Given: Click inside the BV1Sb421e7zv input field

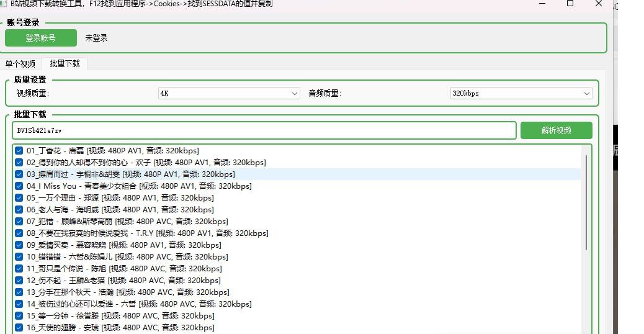Looking at the screenshot, I should tap(264, 130).
